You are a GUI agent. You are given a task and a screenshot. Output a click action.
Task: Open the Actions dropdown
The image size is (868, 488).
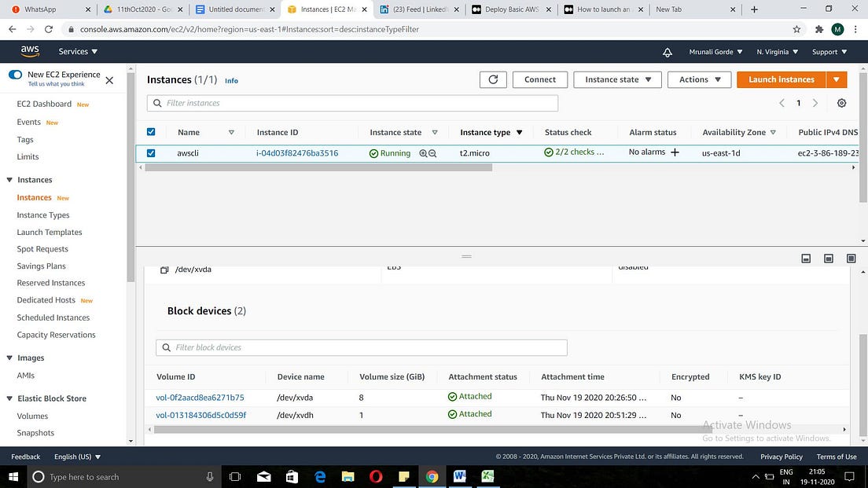[699, 79]
